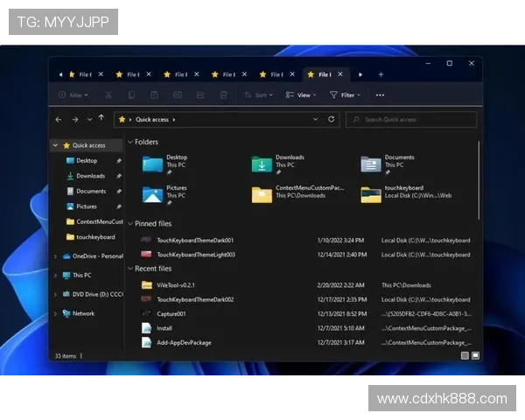Unpin Desktop using its sidebar pin icon

pyautogui.click(x=119, y=161)
